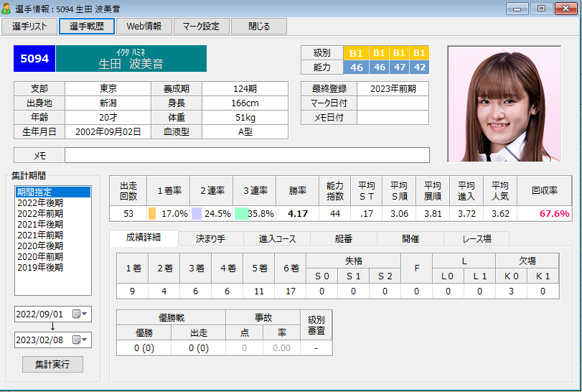Open the 艇番 tab

click(343, 238)
